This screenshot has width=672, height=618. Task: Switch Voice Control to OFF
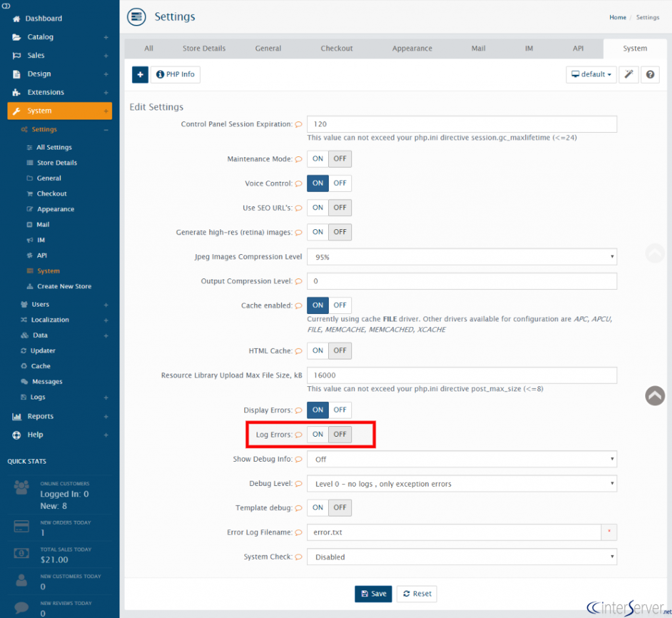point(340,183)
